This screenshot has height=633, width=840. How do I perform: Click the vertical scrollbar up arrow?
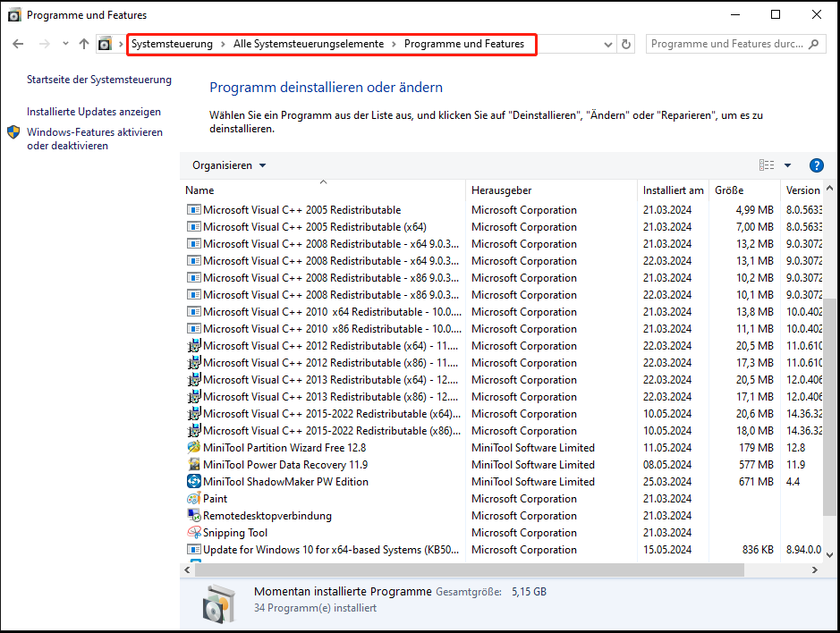[829, 188]
